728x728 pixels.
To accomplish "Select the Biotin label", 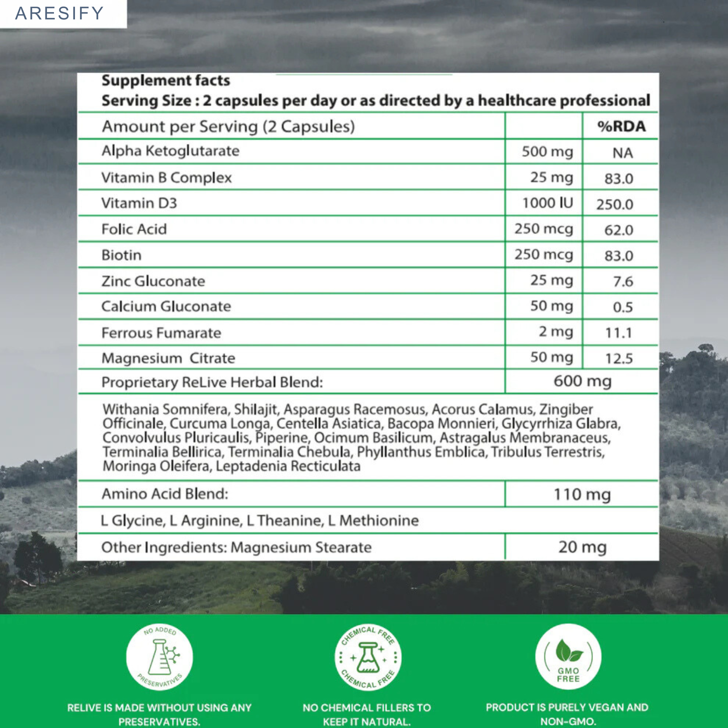I will [x=122, y=255].
